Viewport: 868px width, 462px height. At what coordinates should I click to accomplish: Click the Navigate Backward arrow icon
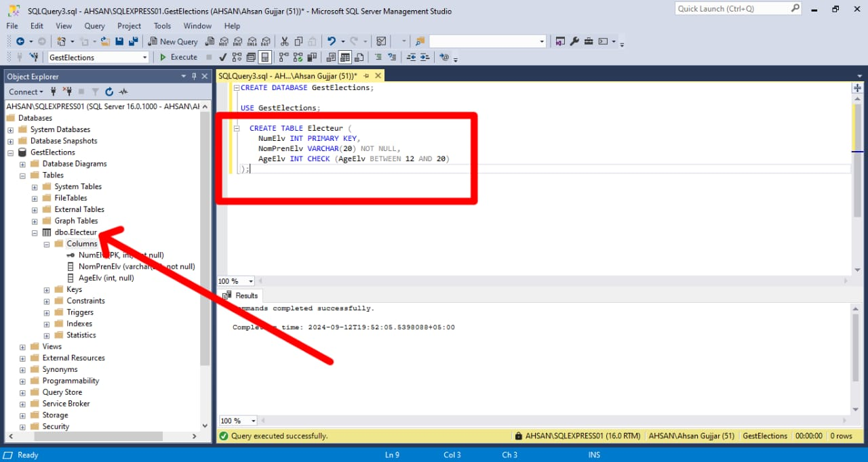20,41
